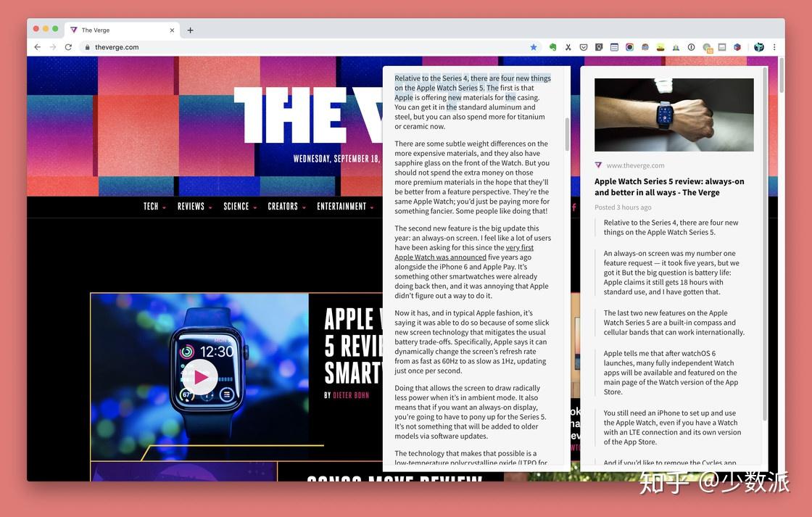Click paragraph starting 'Now it has, and in typical'
The height and width of the screenshot is (517, 812).
[472, 342]
